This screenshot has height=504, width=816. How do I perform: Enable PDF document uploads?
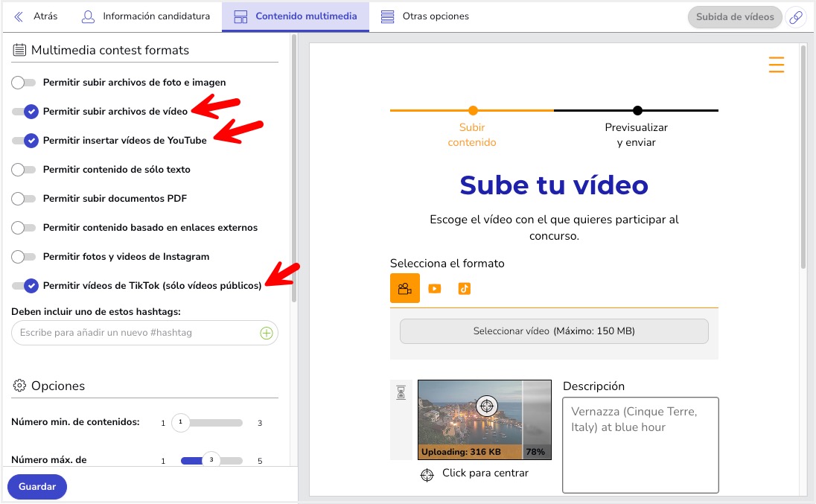click(x=24, y=199)
